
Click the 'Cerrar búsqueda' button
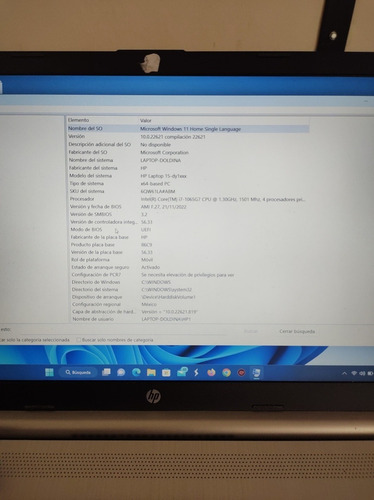click(x=297, y=331)
